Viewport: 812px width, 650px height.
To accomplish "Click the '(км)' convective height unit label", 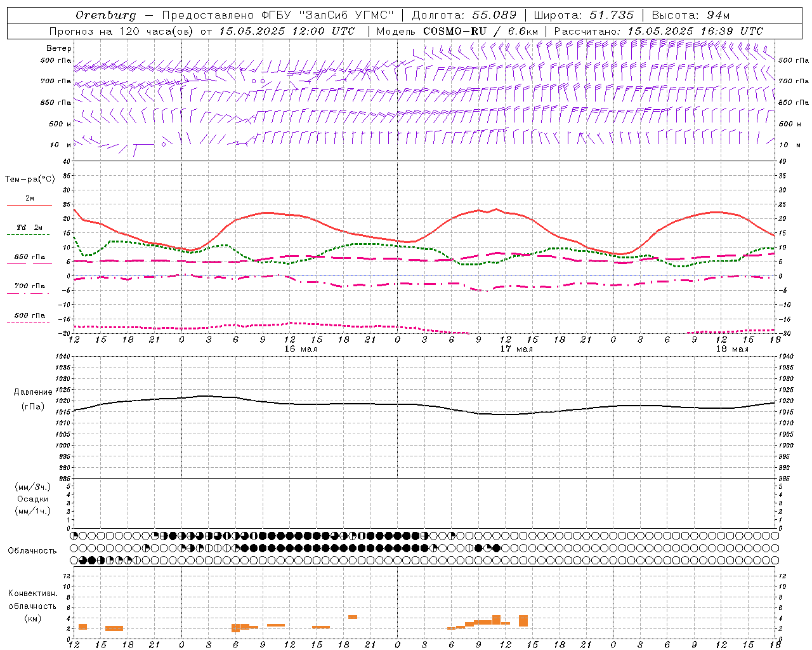I will 32,618.
